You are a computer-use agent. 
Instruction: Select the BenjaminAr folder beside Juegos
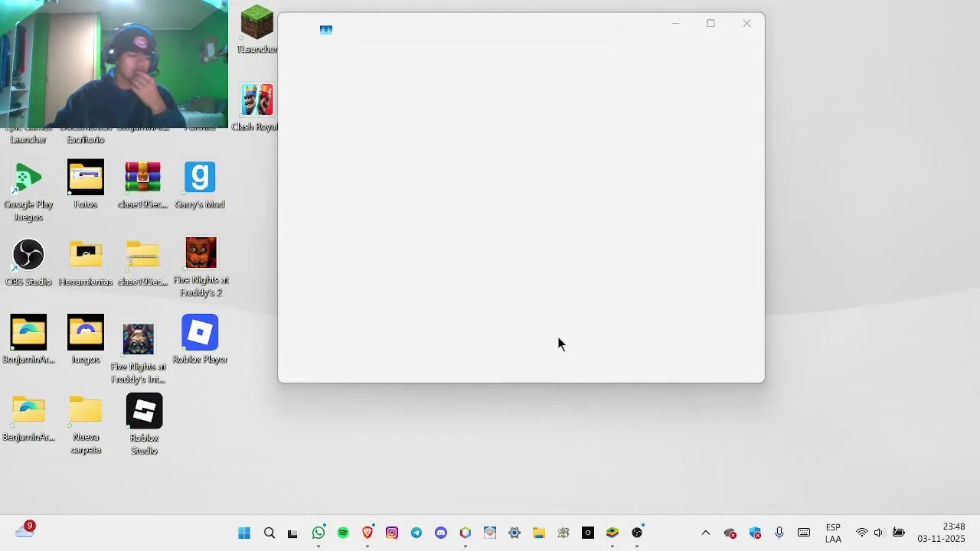click(x=28, y=340)
